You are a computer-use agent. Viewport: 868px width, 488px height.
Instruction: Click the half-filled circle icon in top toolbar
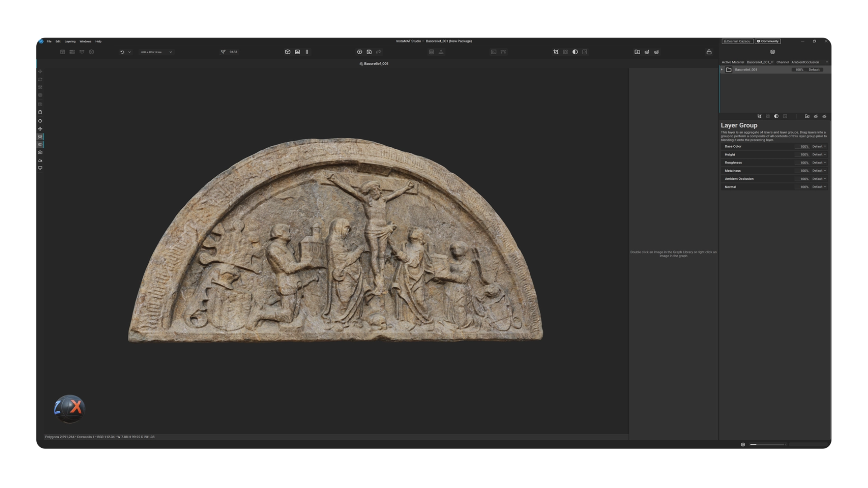pos(575,52)
